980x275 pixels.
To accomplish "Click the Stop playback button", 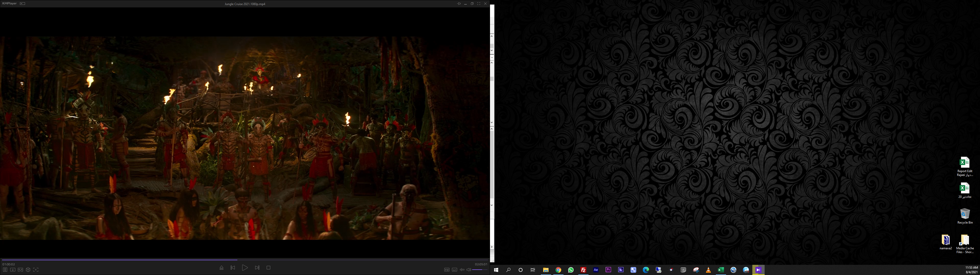I will point(268,268).
